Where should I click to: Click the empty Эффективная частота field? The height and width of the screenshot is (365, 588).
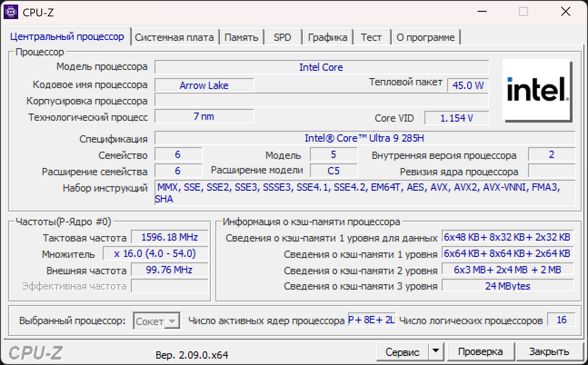coord(169,286)
